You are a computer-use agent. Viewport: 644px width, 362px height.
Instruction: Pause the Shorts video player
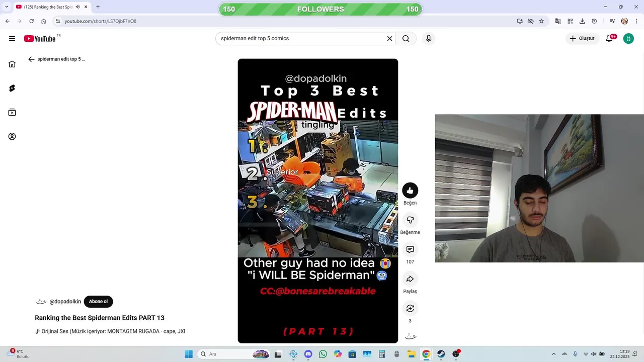[x=318, y=201]
